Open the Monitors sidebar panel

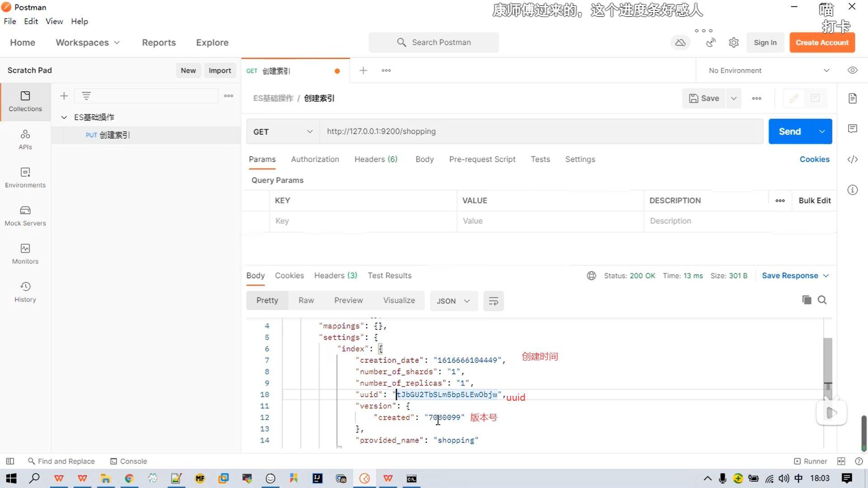point(25,253)
